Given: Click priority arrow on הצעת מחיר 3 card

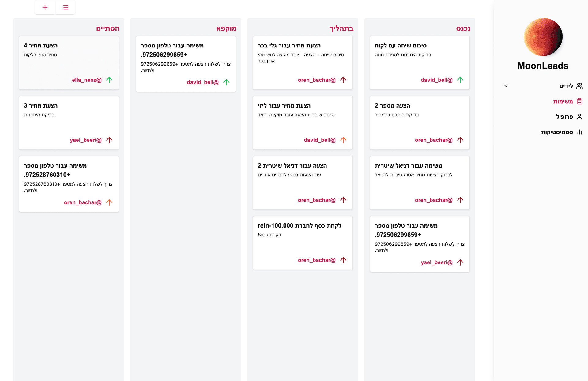Looking at the screenshot, I should click(109, 140).
